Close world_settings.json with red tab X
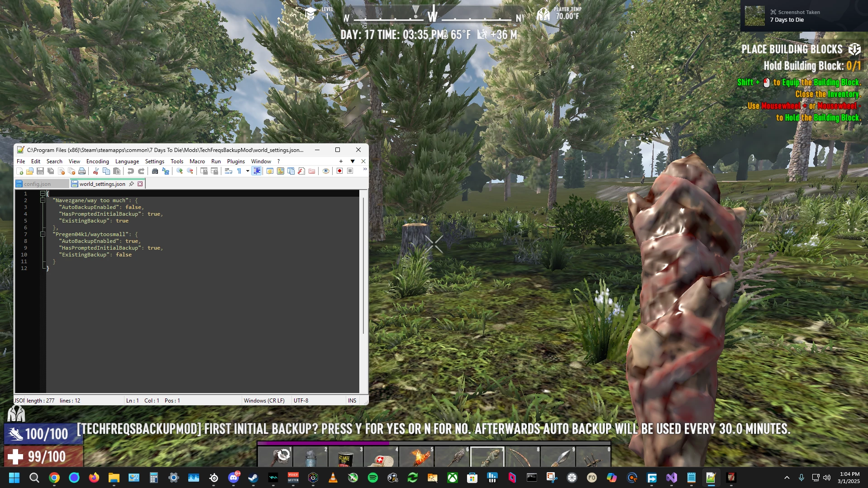The image size is (868, 488). pos(140,184)
